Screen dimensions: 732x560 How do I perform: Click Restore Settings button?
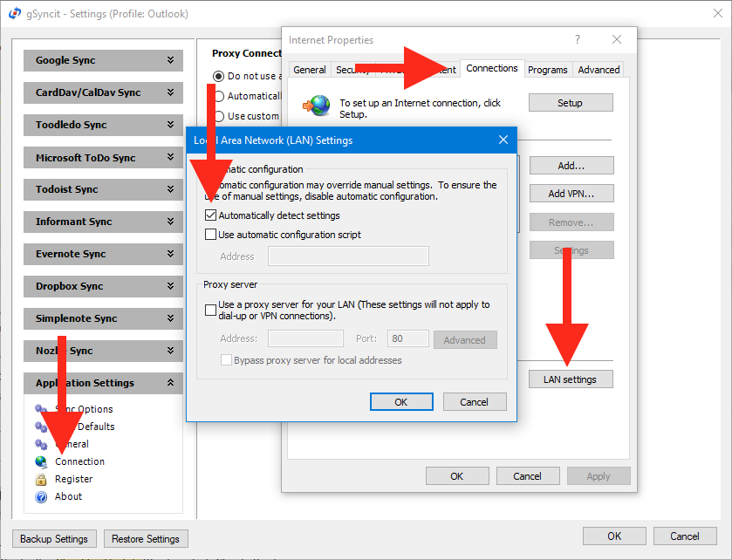click(146, 539)
